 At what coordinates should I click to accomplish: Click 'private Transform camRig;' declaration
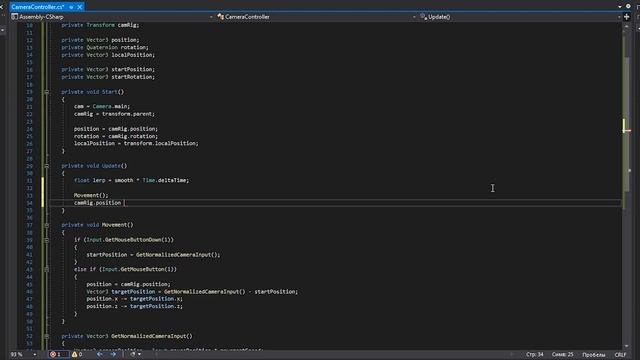(100, 25)
